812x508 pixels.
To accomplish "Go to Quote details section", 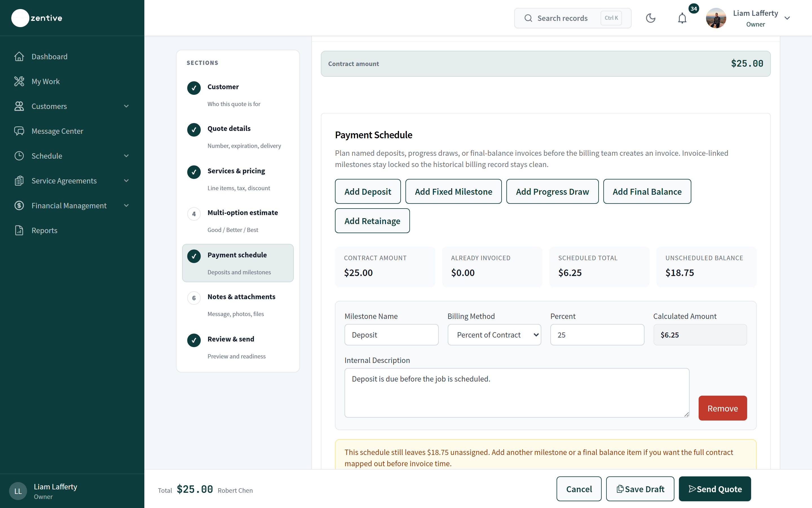I will 238,137.
